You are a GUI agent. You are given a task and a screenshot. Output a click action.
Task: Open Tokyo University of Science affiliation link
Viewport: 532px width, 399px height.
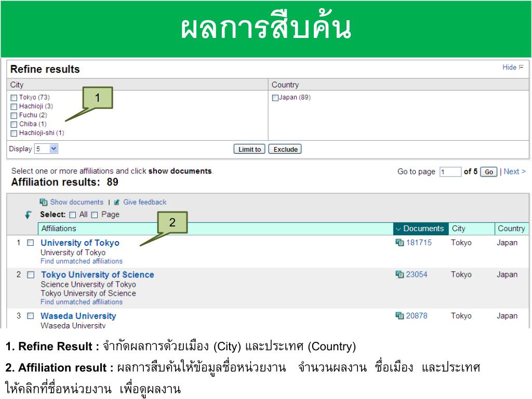click(x=97, y=275)
